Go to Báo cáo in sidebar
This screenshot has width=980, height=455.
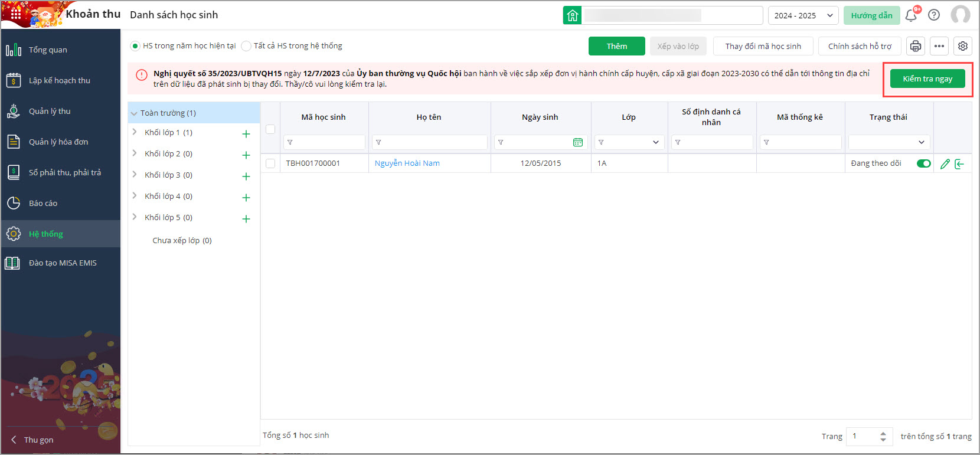click(43, 203)
